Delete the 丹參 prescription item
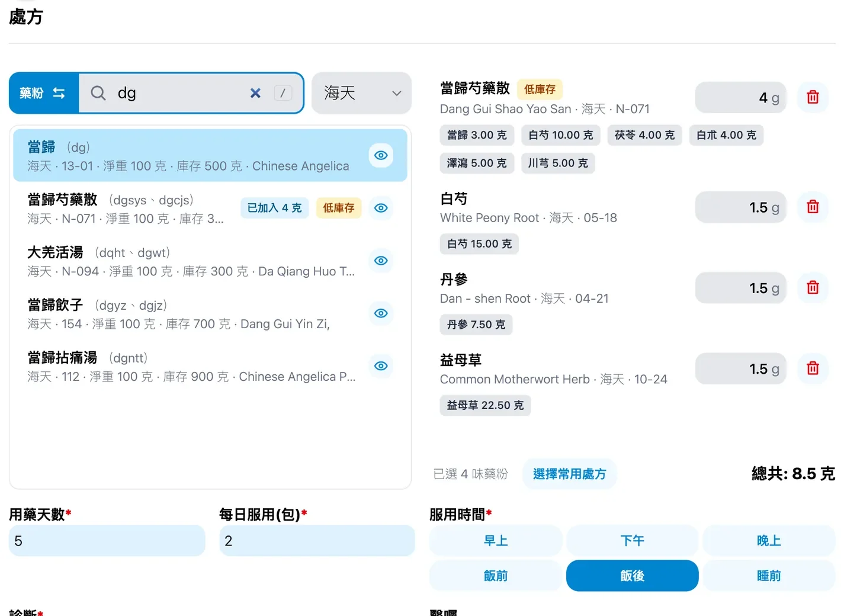This screenshot has width=841, height=616. (x=813, y=288)
